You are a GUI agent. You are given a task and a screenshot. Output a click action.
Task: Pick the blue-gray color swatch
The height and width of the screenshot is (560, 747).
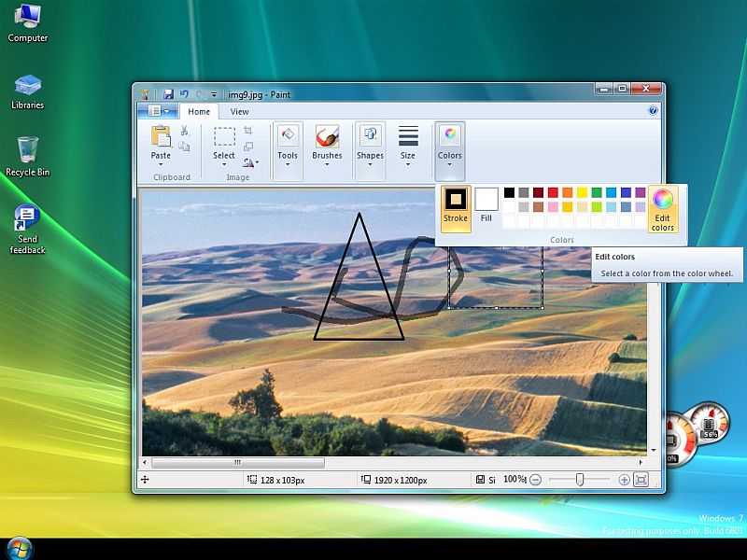[x=626, y=206]
